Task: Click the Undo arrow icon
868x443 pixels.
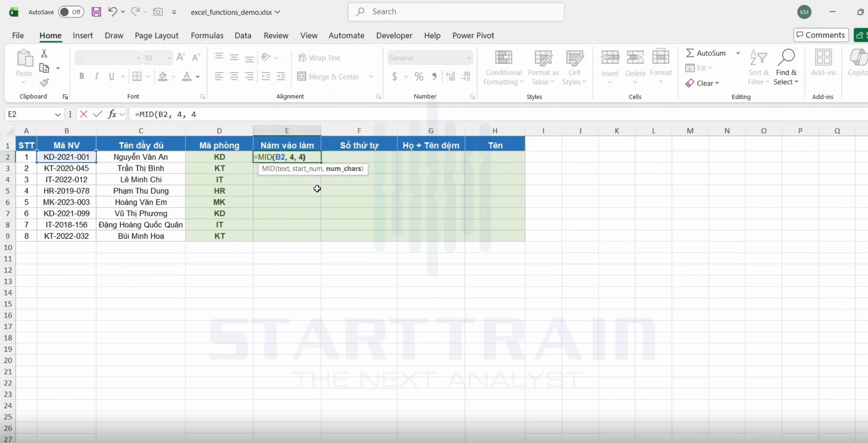Action: click(113, 12)
